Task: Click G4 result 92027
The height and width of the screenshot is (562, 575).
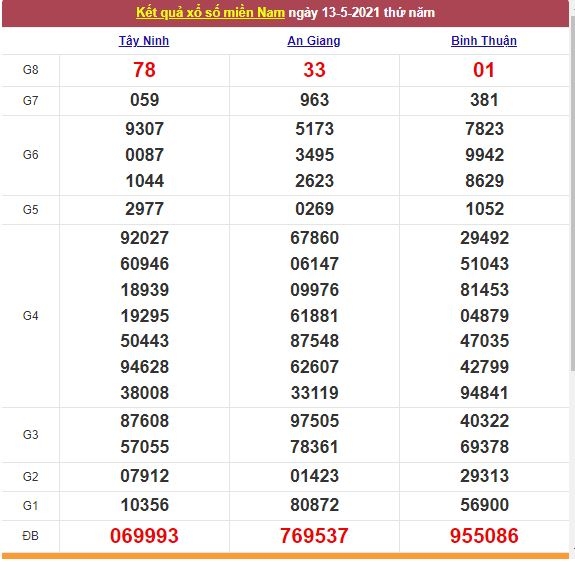Action: click(x=144, y=238)
